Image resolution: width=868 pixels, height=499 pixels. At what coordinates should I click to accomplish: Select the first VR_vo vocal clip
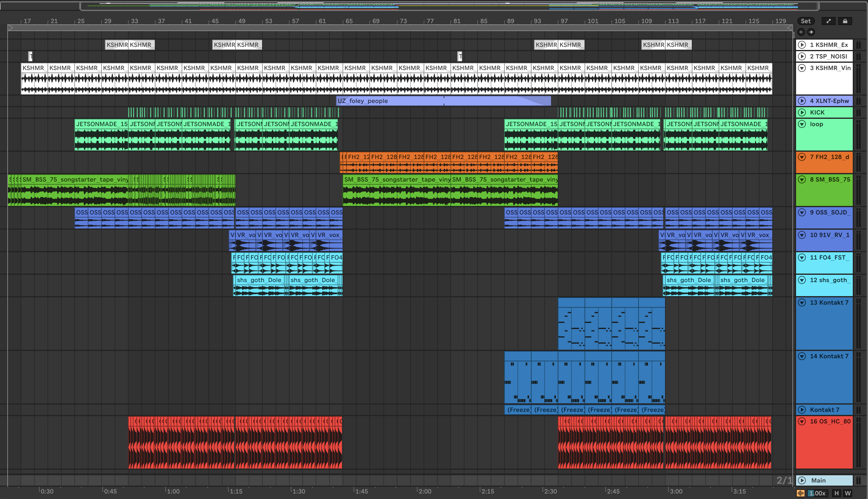pyautogui.click(x=246, y=240)
